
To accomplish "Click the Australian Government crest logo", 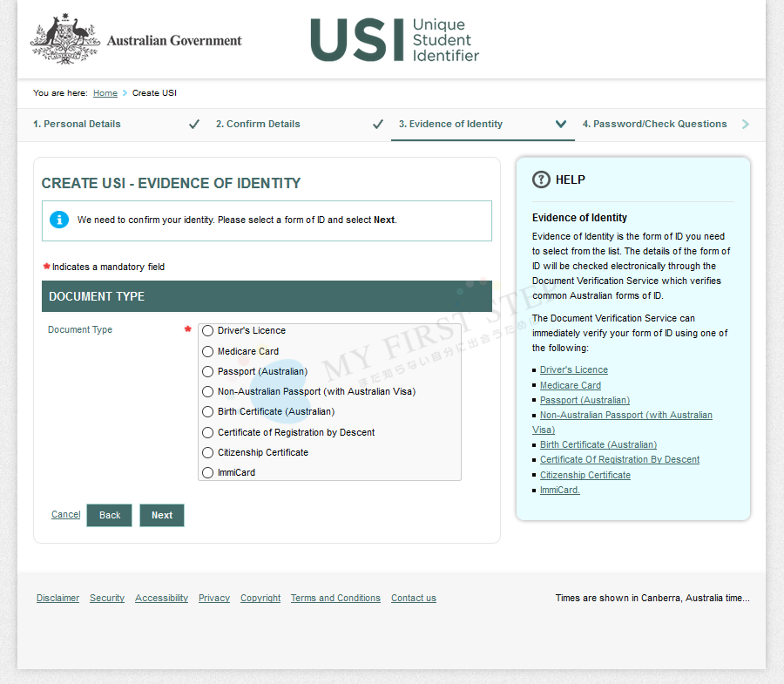I will 64,40.
